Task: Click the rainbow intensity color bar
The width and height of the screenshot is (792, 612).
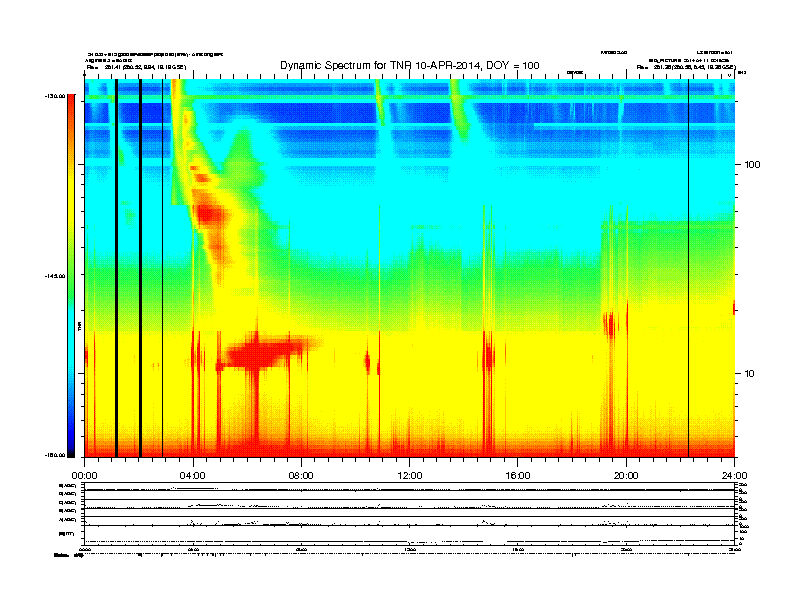Action: click(71, 276)
